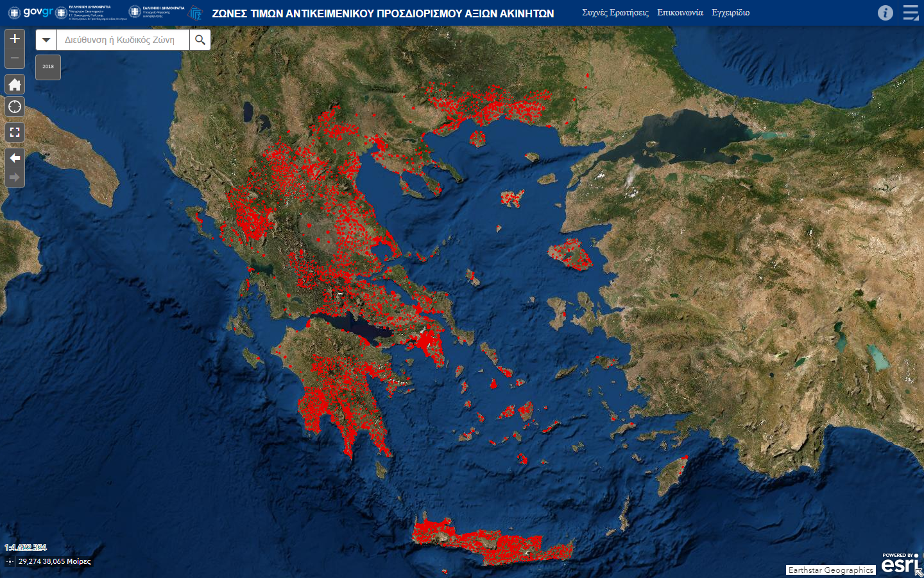Image resolution: width=924 pixels, height=578 pixels.
Task: Open the hamburger layers menu
Action: point(911,13)
